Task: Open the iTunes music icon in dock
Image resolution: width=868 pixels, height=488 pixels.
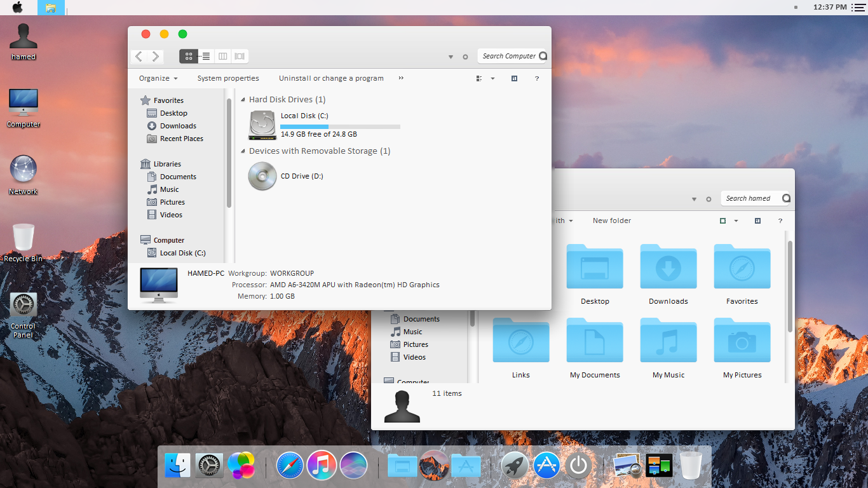Action: 322,466
